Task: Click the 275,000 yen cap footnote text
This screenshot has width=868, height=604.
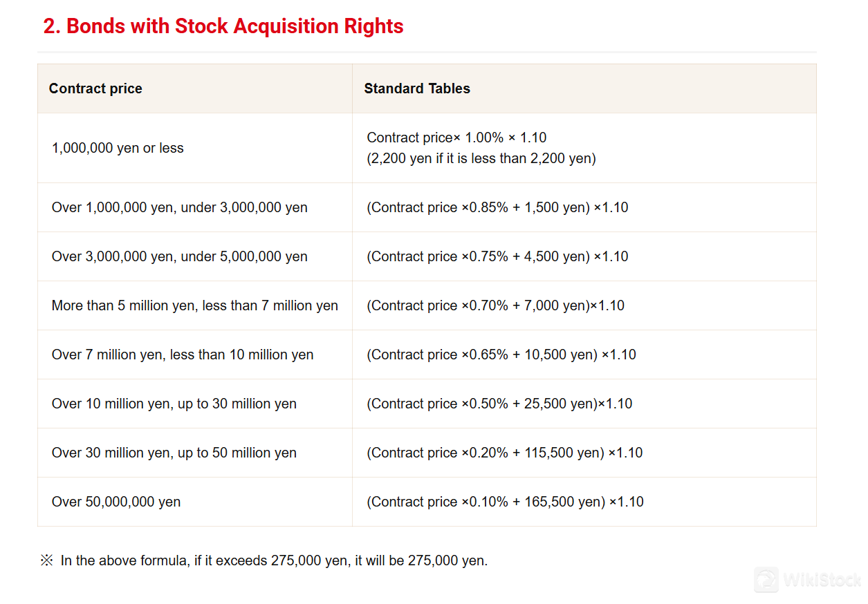Action: tap(274, 560)
